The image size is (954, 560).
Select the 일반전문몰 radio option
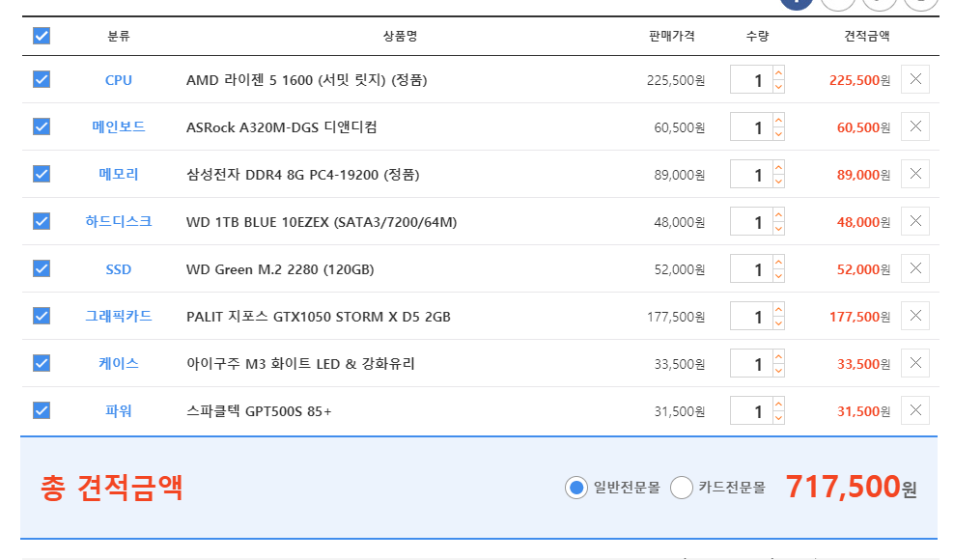coord(576,488)
